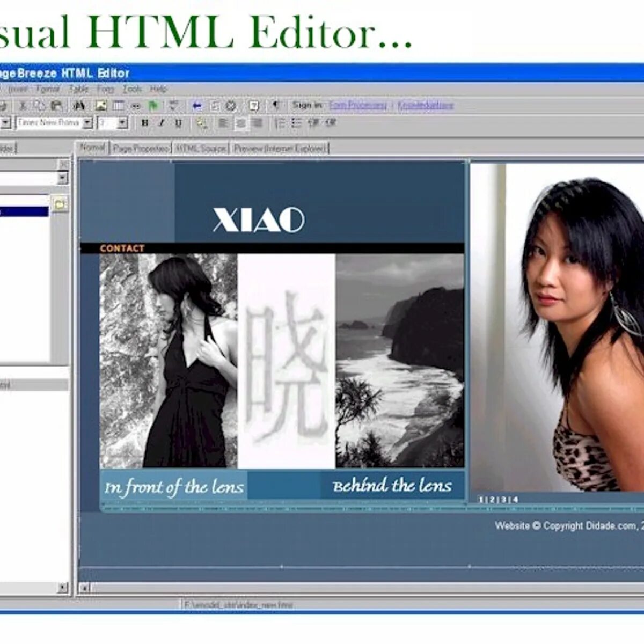The height and width of the screenshot is (644, 644).
Task: Click left arrow of horizontal editor scrollbar
Action: coord(84,588)
